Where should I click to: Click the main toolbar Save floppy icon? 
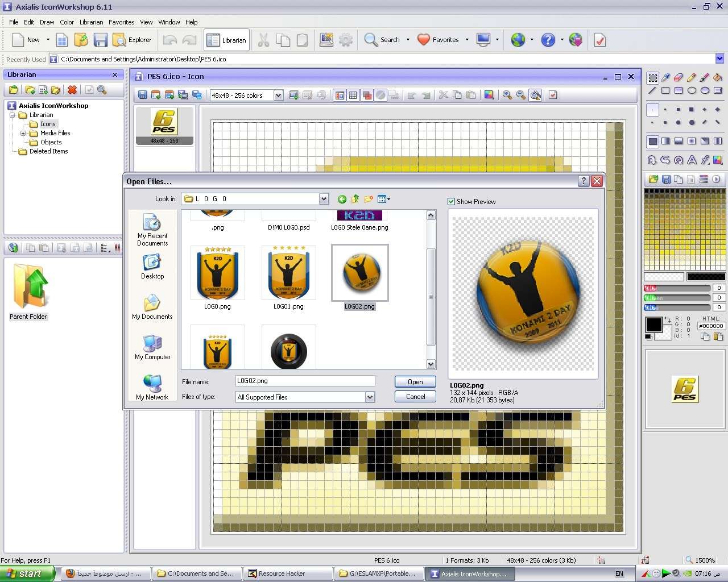[100, 40]
